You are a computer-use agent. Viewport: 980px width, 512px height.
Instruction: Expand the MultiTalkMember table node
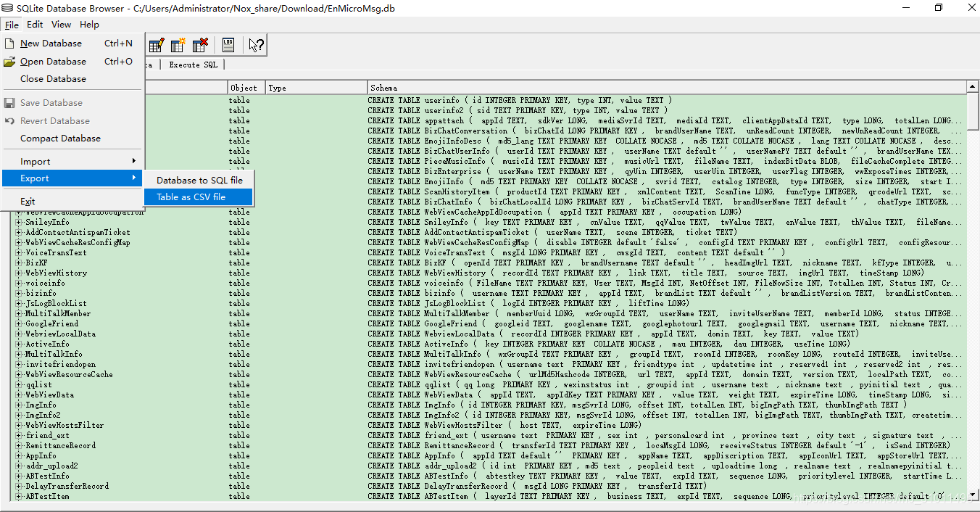point(20,314)
